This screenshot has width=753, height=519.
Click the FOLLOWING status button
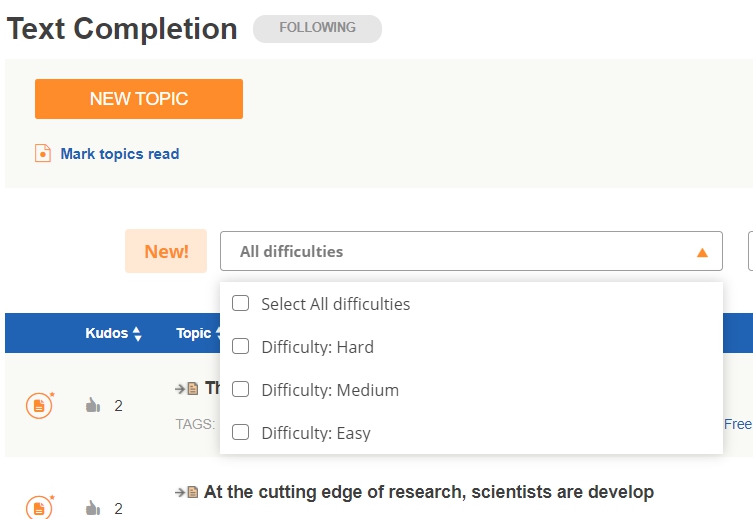pos(317,28)
